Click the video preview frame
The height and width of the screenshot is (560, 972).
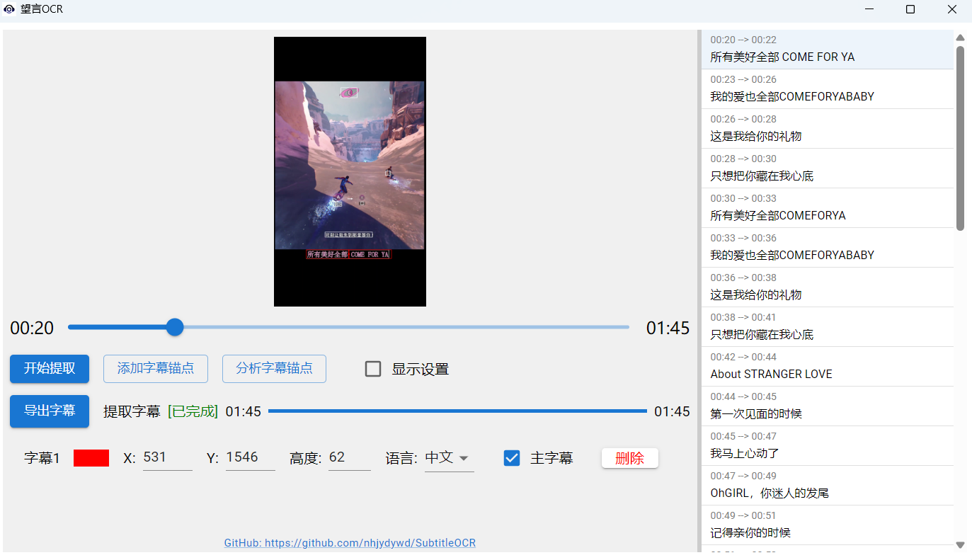coord(350,171)
